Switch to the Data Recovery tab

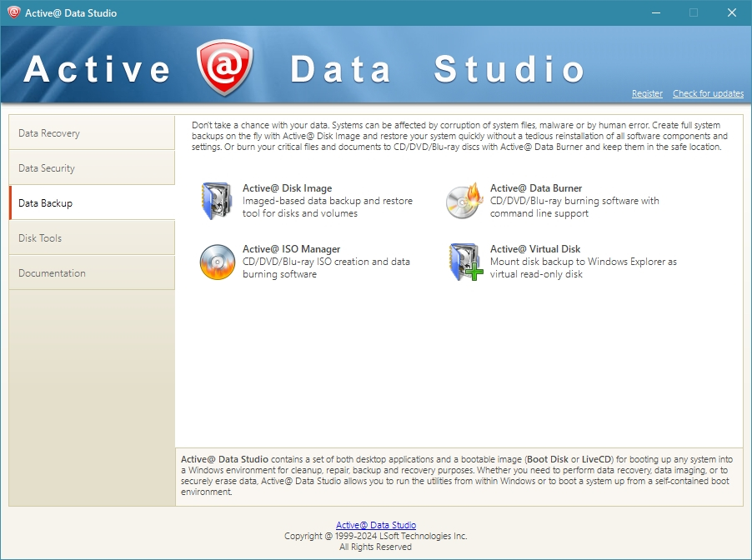(x=92, y=133)
